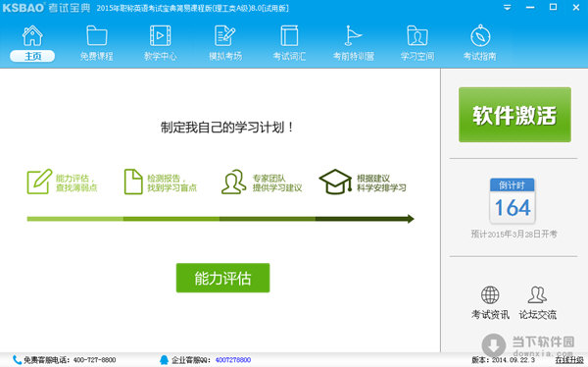
Task: Maximize the KSBAO window
Action: pyautogui.click(x=553, y=7)
